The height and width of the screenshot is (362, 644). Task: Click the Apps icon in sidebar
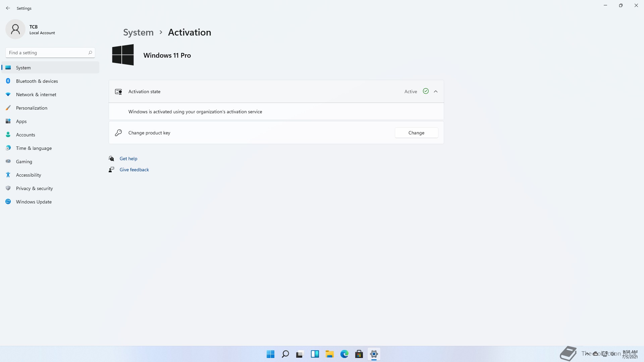8,121
